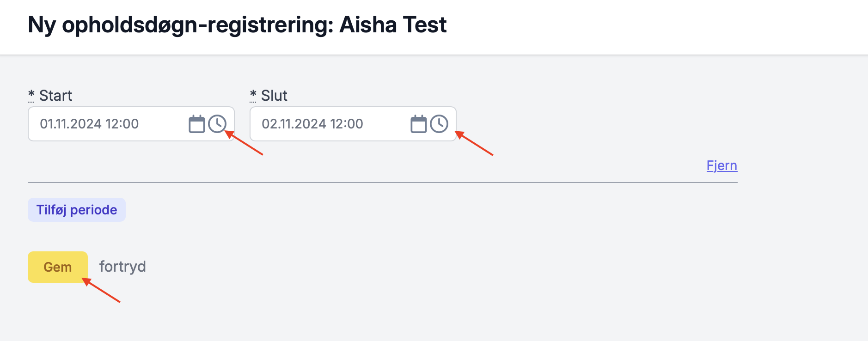Open the Start time clock picker
The image size is (868, 341).
tap(217, 124)
